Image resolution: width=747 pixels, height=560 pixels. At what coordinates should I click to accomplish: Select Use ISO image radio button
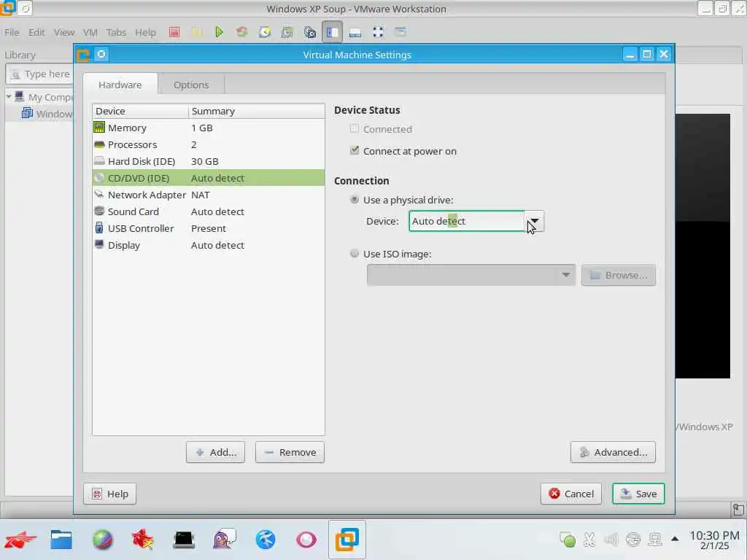(354, 253)
